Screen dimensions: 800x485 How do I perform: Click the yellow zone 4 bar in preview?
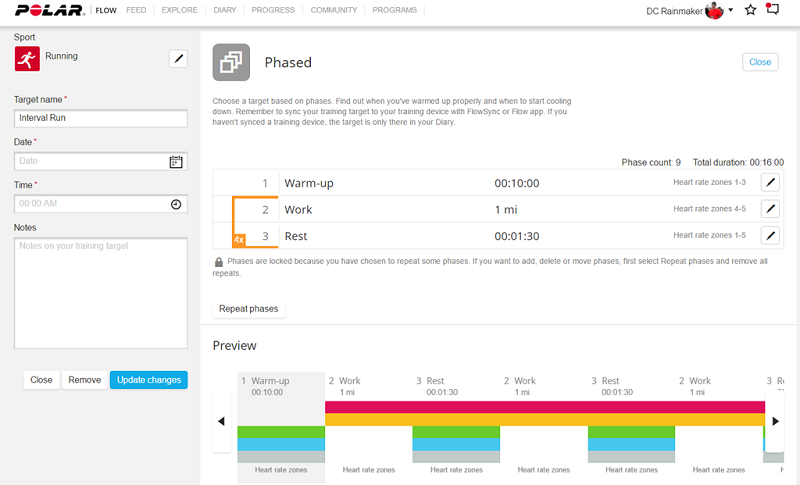(545, 419)
